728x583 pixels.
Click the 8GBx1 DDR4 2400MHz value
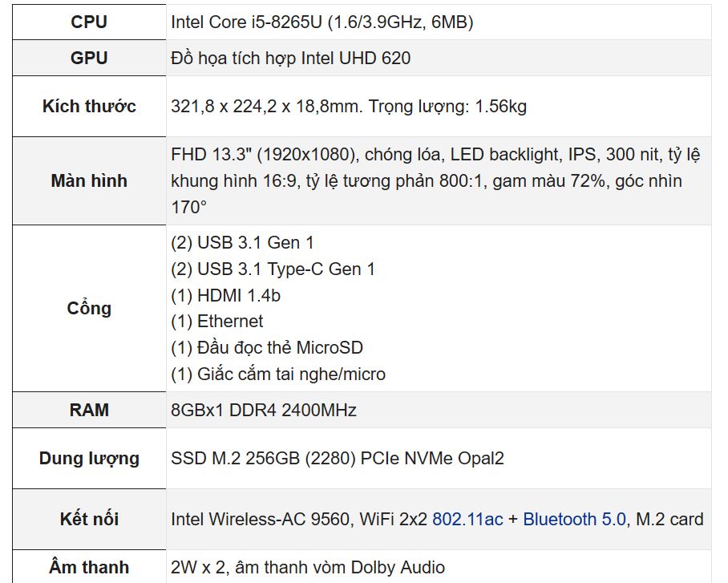(263, 411)
